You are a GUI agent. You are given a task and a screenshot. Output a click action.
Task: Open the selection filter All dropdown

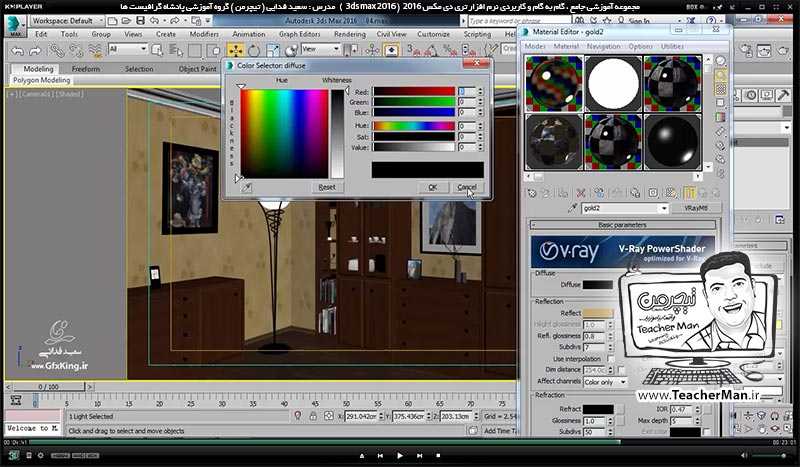[128, 49]
